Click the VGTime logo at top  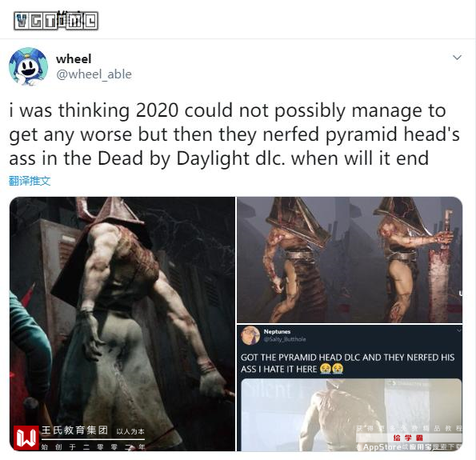pos(56,21)
